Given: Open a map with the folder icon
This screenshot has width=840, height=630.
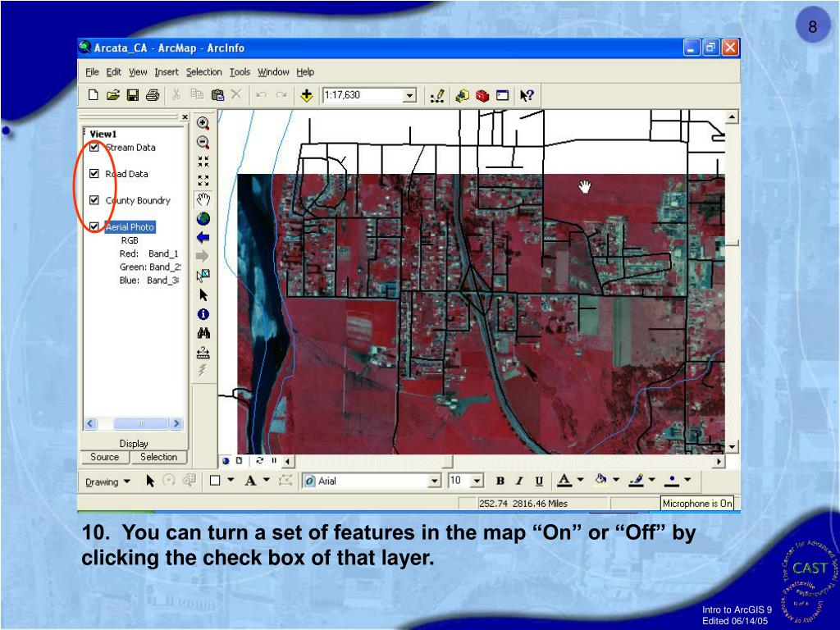Looking at the screenshot, I should click(112, 95).
